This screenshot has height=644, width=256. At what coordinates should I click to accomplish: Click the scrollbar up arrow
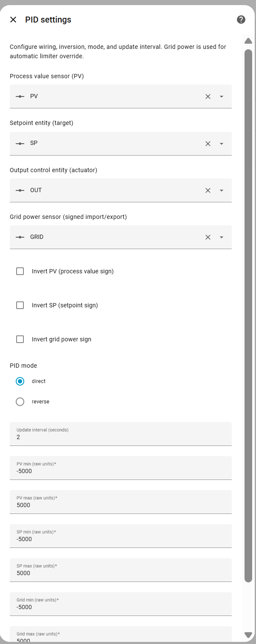[248, 41]
